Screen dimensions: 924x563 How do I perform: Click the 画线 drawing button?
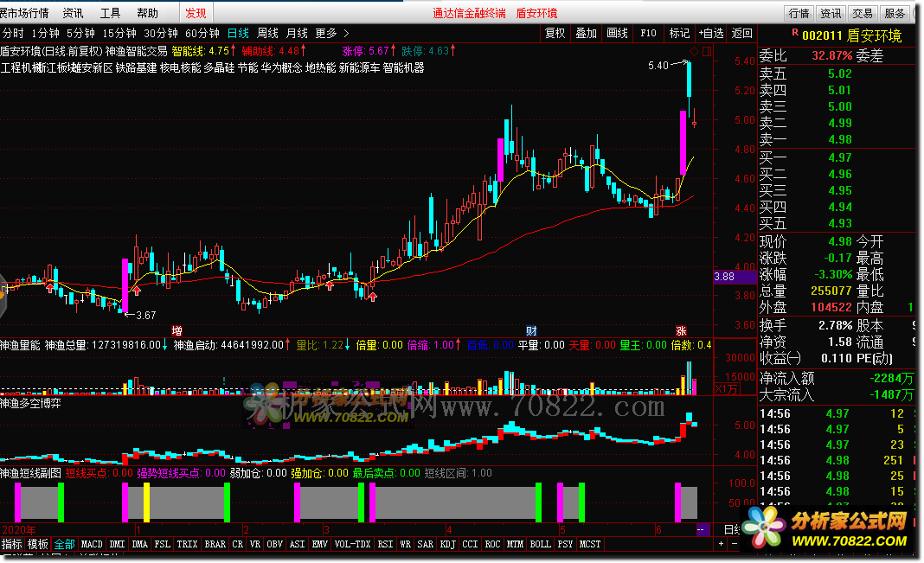[x=618, y=34]
